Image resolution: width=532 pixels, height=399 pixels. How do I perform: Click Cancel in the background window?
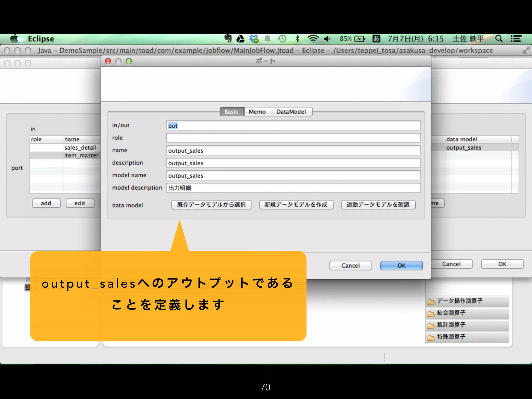[451, 264]
